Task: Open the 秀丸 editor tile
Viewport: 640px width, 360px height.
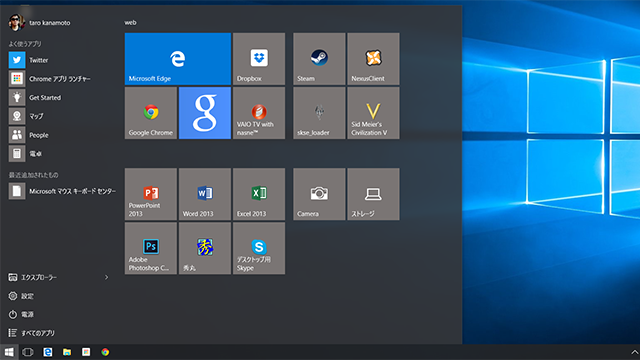Action: [x=205, y=248]
